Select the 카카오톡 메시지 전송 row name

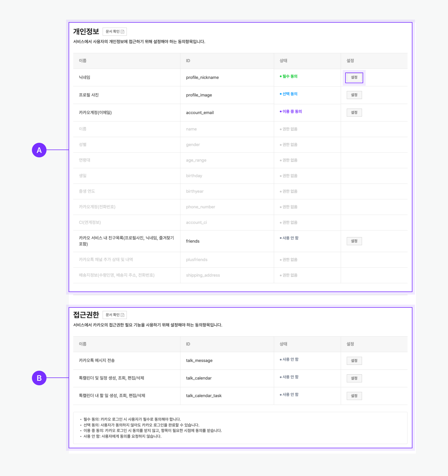pyautogui.click(x=97, y=360)
